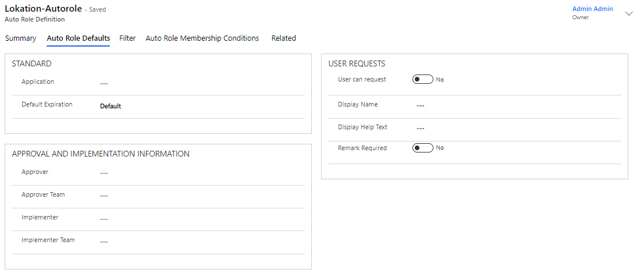Viewport: 644px width, 273px height.
Task: Select the Auto Role Defaults tab
Action: (x=79, y=38)
